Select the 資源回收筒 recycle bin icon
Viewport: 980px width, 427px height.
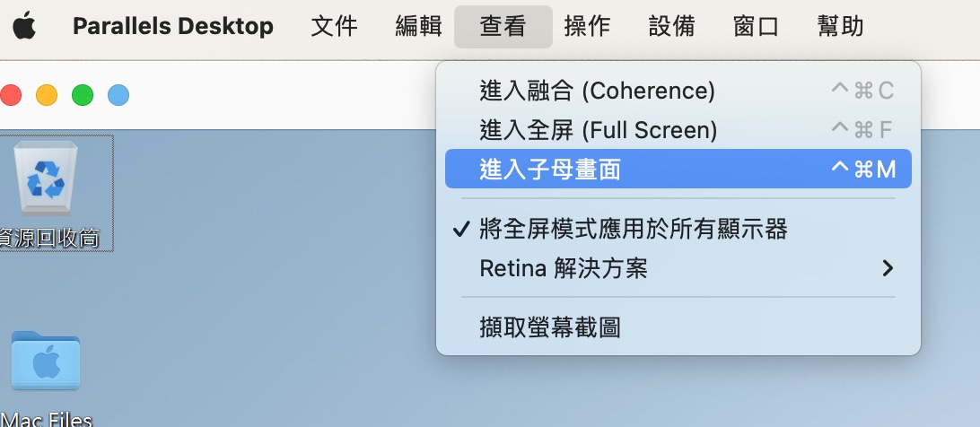pos(46,179)
